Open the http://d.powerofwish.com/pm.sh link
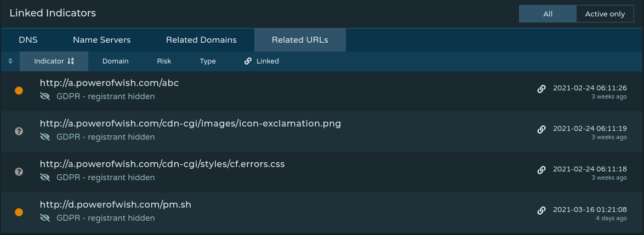Screen dimensions: 644x235 click(x=115, y=205)
